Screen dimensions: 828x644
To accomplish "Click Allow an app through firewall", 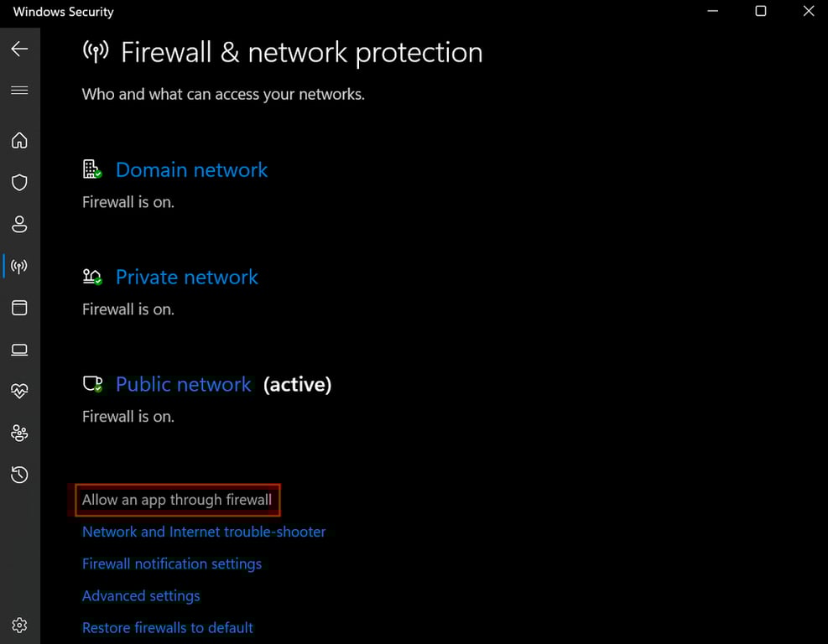I will pyautogui.click(x=177, y=499).
